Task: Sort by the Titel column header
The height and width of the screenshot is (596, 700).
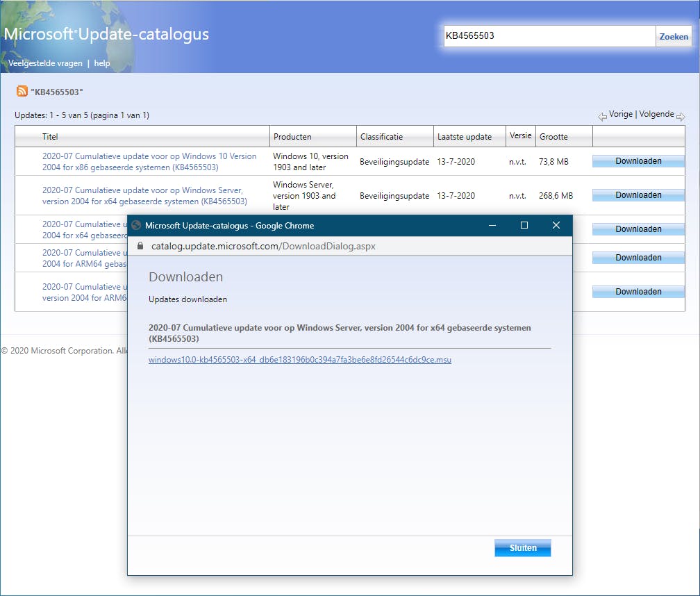Action: point(50,137)
